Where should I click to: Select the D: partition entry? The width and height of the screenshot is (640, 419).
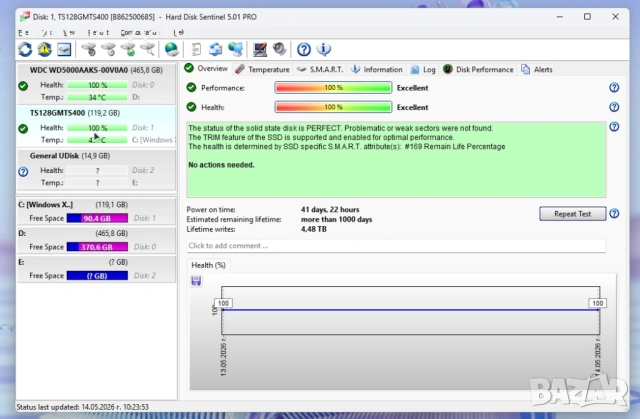pyautogui.click(x=96, y=240)
